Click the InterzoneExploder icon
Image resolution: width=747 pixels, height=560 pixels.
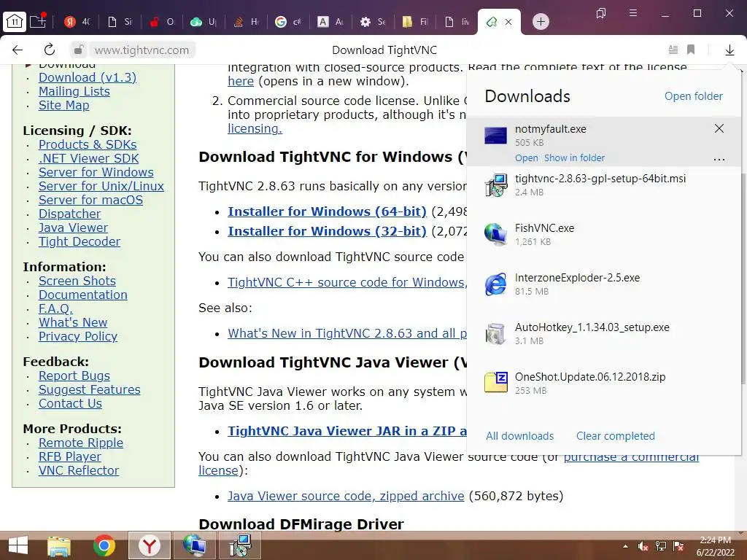(x=495, y=284)
